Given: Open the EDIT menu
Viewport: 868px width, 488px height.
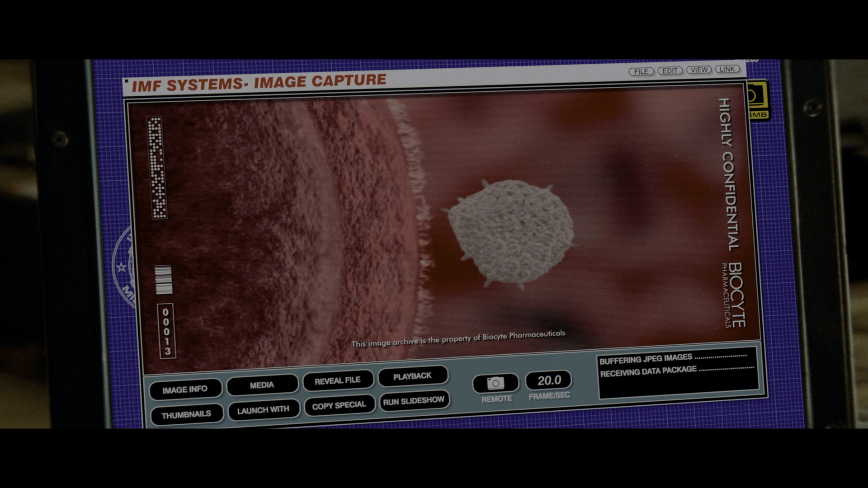Looking at the screenshot, I should click(x=670, y=70).
